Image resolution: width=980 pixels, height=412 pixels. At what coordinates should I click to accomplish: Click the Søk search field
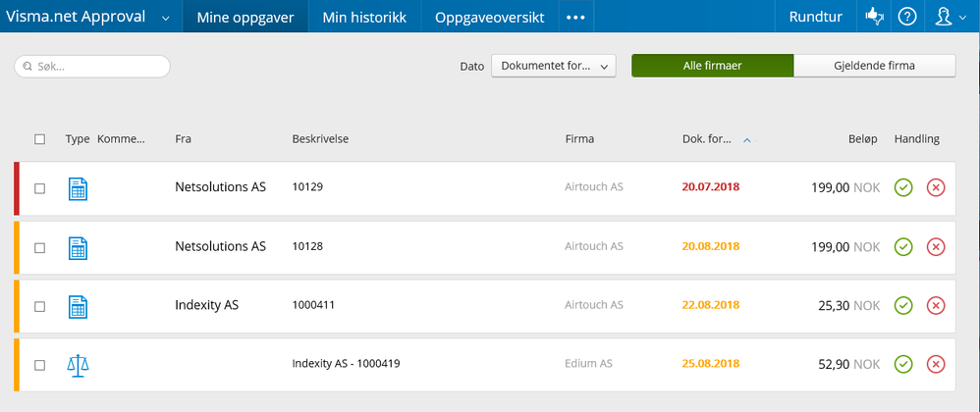point(93,66)
